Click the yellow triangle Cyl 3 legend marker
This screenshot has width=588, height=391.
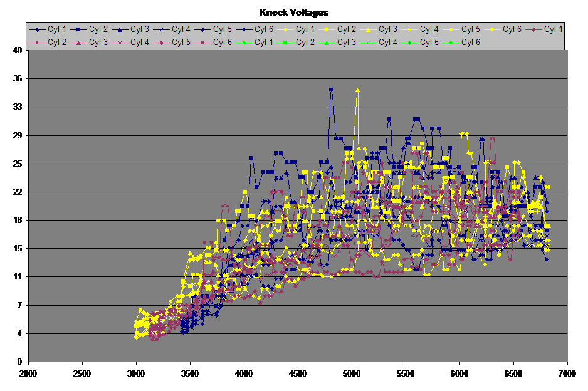[x=369, y=29]
